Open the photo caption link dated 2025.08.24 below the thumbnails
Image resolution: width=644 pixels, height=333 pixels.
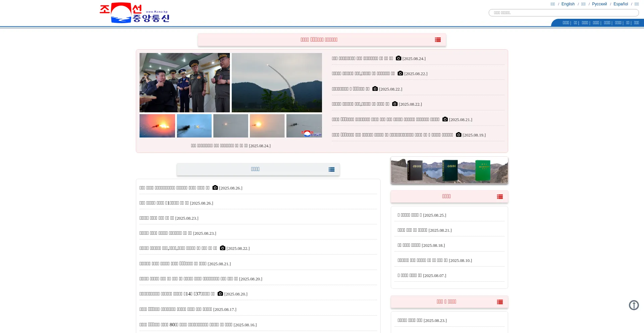pos(231,146)
